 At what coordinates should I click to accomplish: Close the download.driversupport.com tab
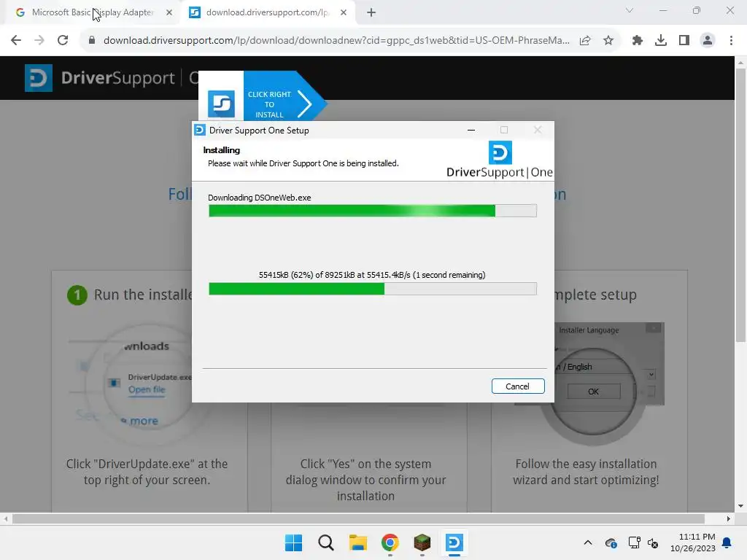[x=344, y=13]
